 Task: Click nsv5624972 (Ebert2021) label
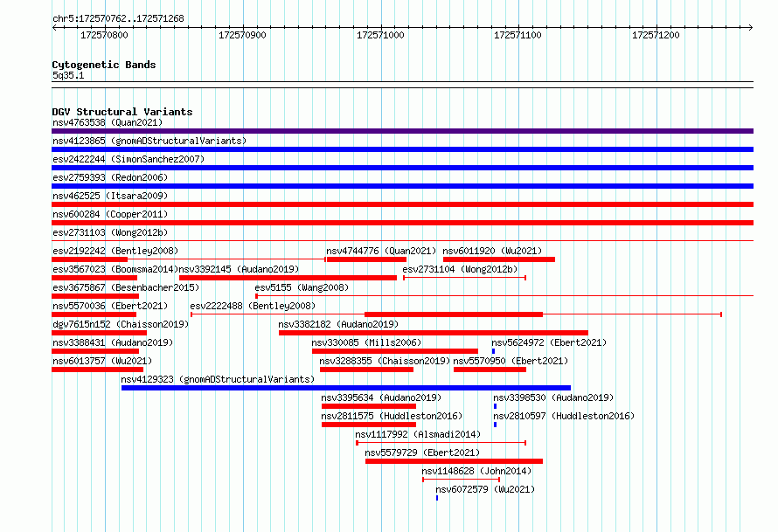point(549,342)
